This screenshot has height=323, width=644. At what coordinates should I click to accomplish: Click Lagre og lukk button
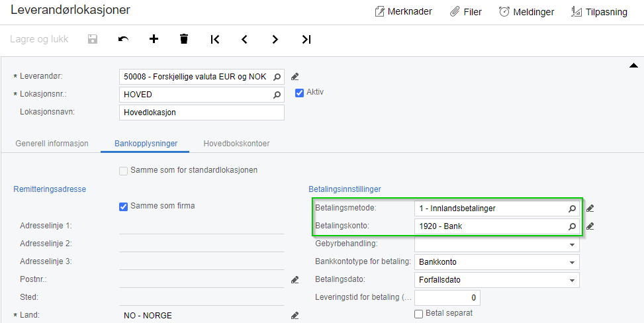[x=40, y=40]
